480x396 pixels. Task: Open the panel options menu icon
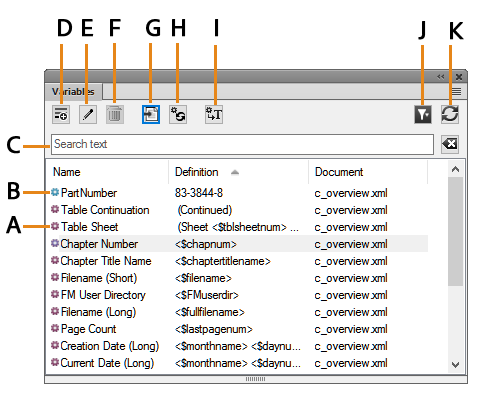(456, 91)
